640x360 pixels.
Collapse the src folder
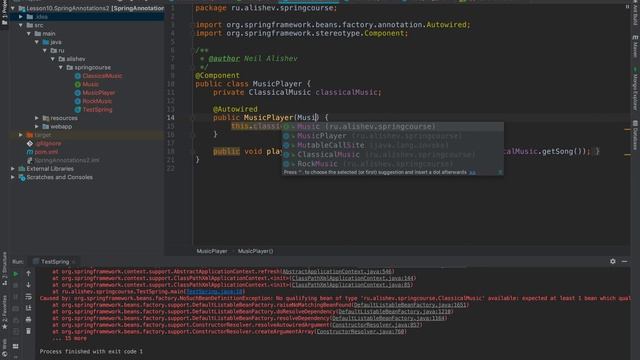[21, 25]
